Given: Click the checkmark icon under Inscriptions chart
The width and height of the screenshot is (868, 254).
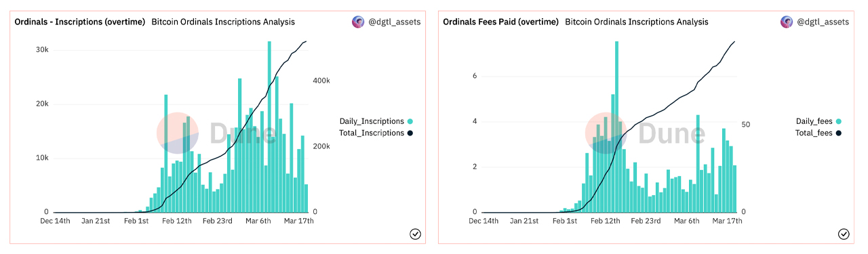Looking at the screenshot, I should pos(416,234).
